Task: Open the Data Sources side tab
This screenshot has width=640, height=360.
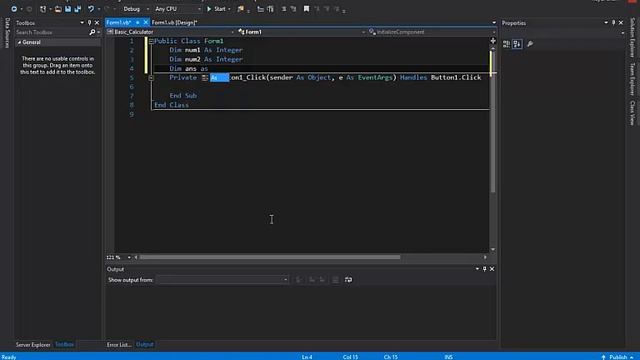Action: (7, 33)
